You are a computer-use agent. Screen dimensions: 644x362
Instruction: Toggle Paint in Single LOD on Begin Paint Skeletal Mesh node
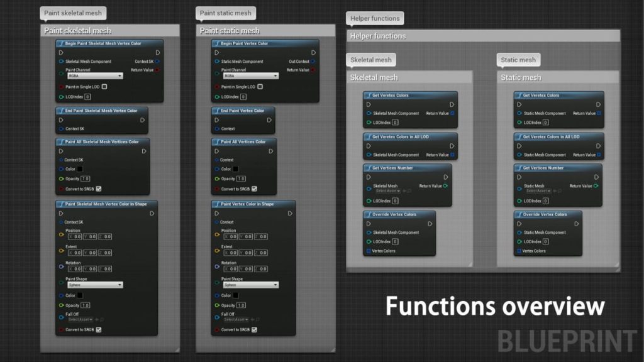(104, 87)
